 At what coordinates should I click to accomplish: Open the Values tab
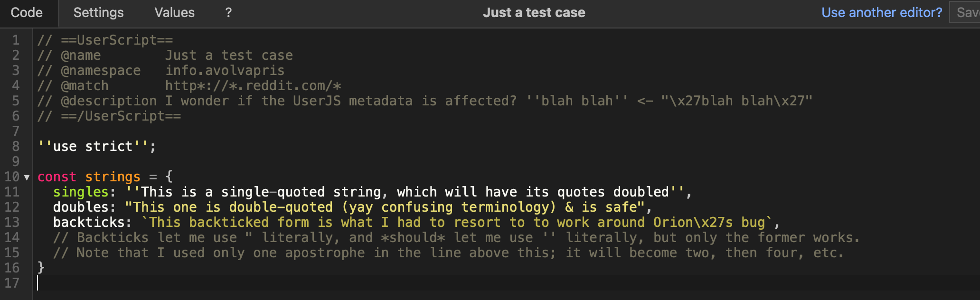[174, 13]
